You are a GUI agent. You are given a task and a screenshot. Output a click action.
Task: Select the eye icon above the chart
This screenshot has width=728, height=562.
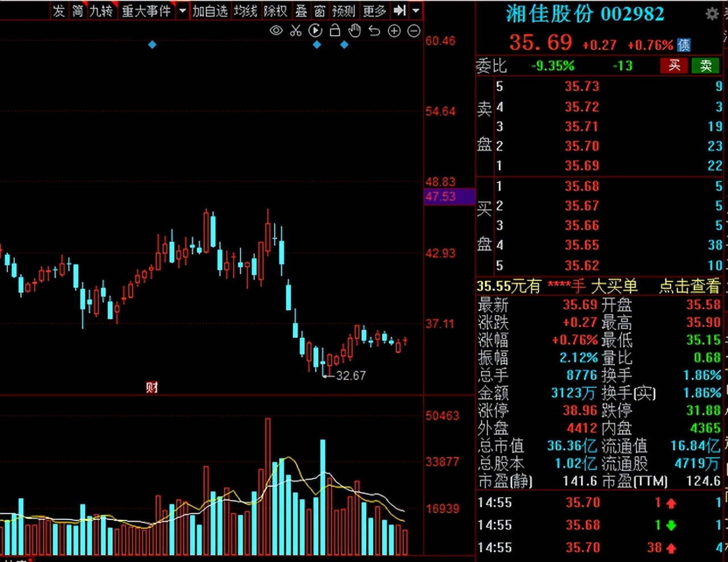tap(276, 31)
